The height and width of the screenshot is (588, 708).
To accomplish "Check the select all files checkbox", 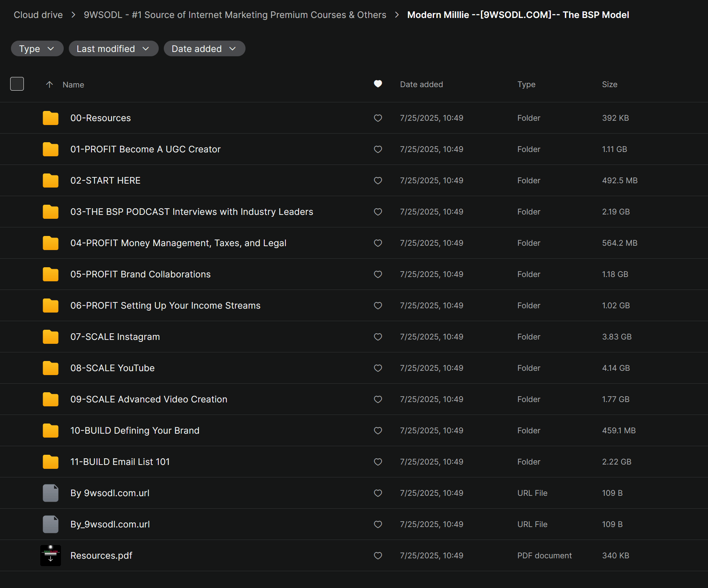I will pyautogui.click(x=17, y=84).
